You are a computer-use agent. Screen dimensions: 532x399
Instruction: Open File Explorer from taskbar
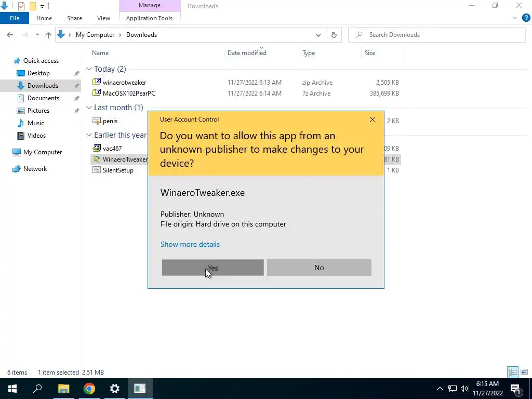[63, 389]
